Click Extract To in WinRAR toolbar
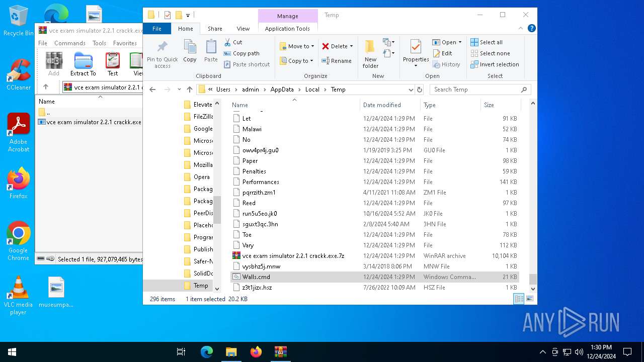Screen dimensions: 644x362 [x=83, y=64]
